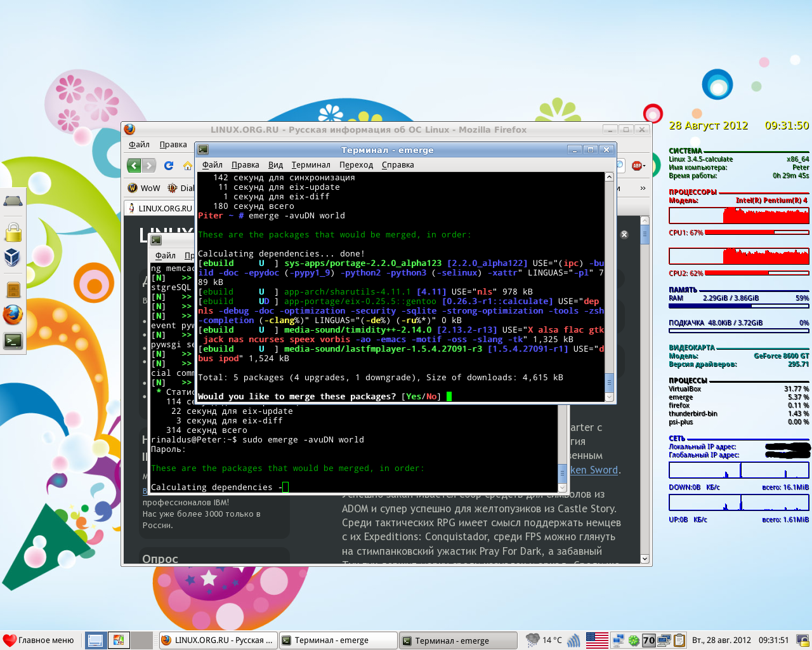Viewport: 812px width, 650px height.
Task: Click CPU1 usage bar in monitor
Action: [757, 232]
